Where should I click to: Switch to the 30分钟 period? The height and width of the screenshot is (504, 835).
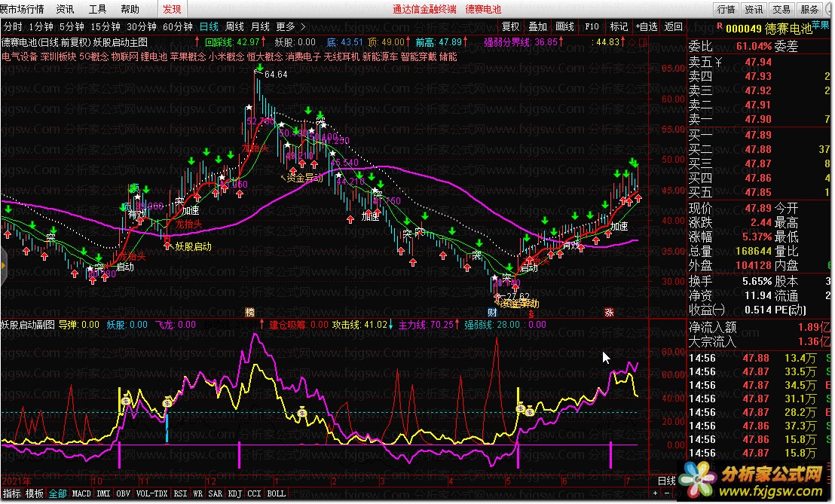[x=141, y=26]
